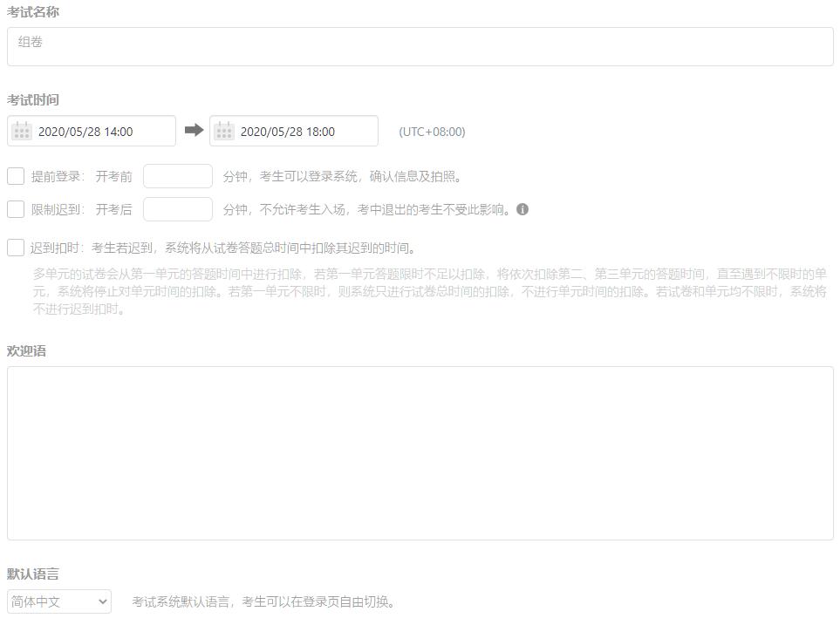840x625 pixels.
Task: Click the 开考后 minutes input box
Action: (x=178, y=209)
